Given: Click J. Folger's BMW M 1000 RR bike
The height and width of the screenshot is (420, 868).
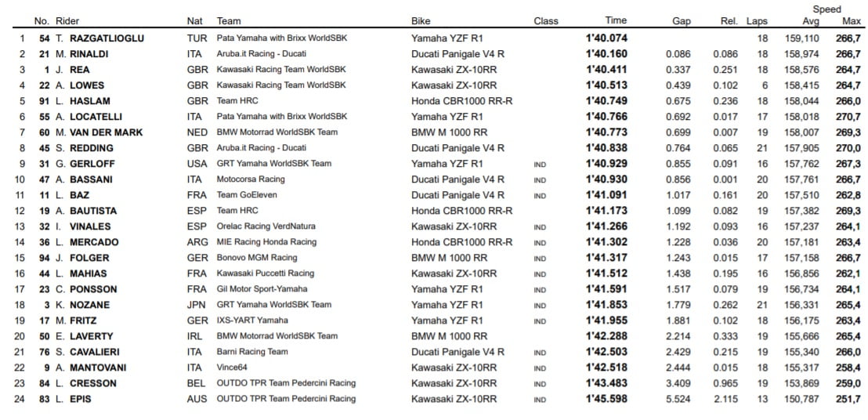Looking at the screenshot, I should coord(449,257).
